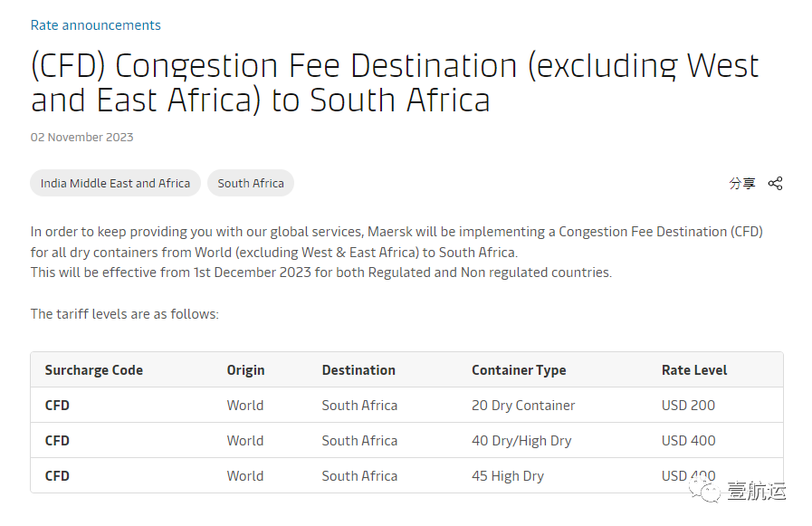
Task: Click the Container Type column header
Action: [x=519, y=370]
